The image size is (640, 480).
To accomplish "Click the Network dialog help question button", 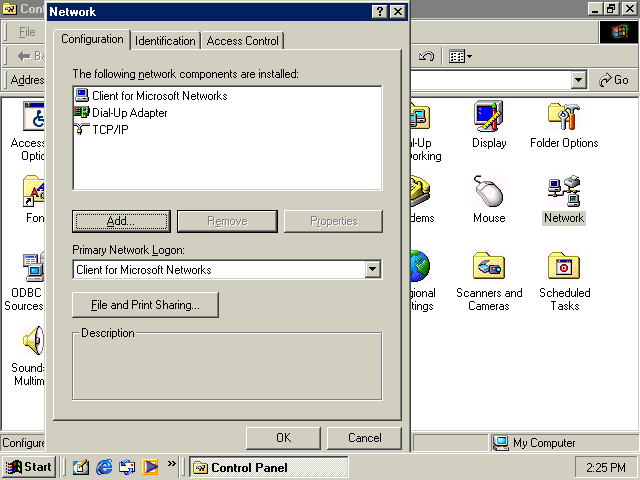I will point(380,11).
